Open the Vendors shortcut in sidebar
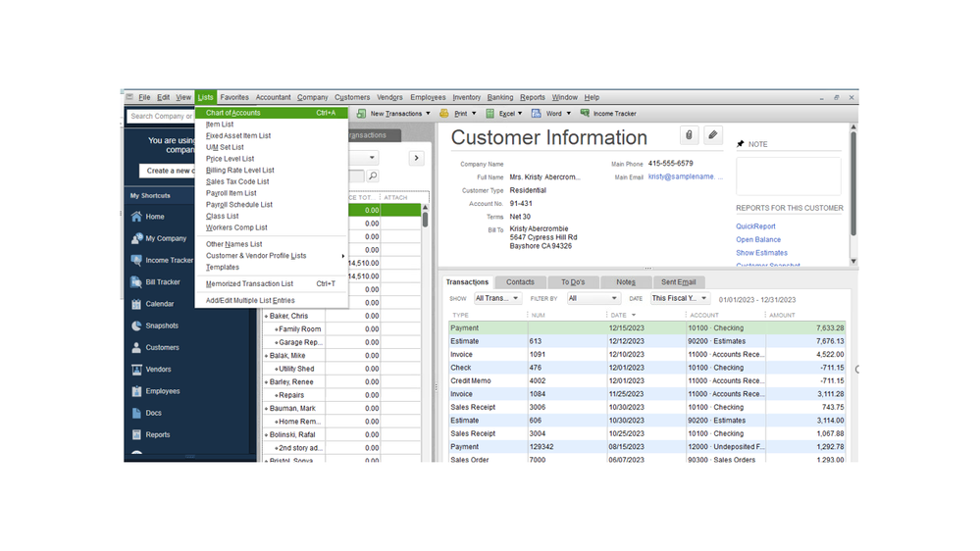 point(157,370)
